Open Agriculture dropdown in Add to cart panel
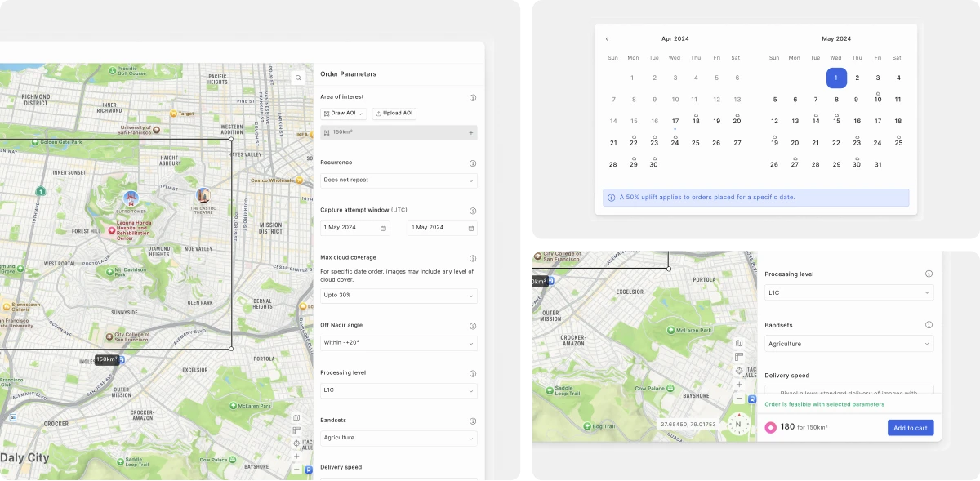The width and height of the screenshot is (980, 481). [x=849, y=344]
